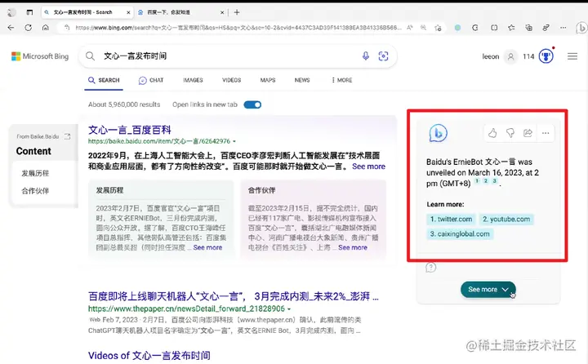Screen dimensions: 588x364
Task: Share the Bing chat answer
Action: [x=528, y=133]
